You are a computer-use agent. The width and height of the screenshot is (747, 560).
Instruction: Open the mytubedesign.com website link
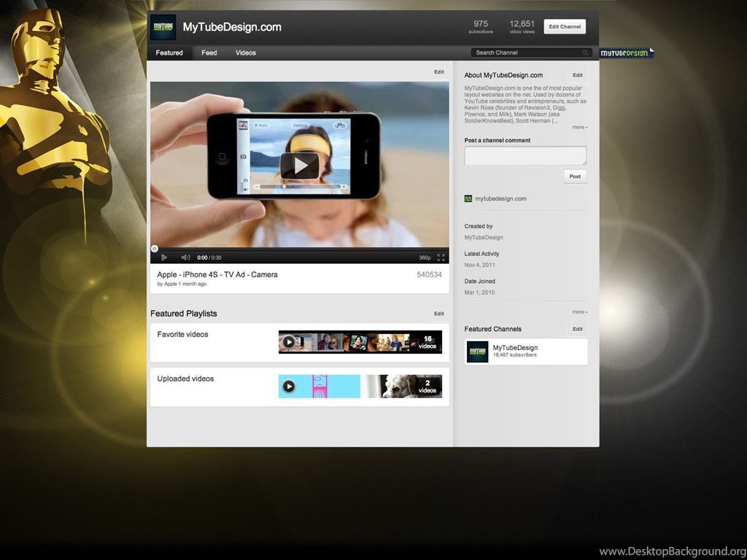500,198
